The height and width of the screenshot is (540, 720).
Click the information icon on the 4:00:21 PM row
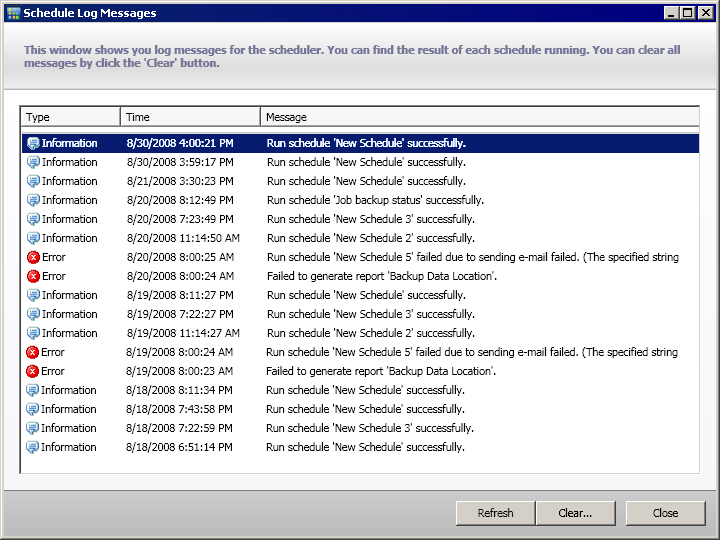33,143
